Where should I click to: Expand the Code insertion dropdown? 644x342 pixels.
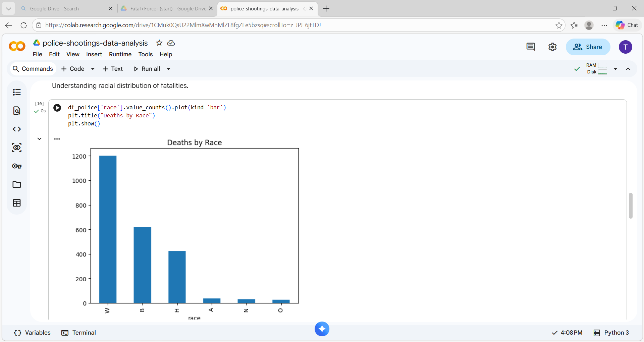pos(93,69)
